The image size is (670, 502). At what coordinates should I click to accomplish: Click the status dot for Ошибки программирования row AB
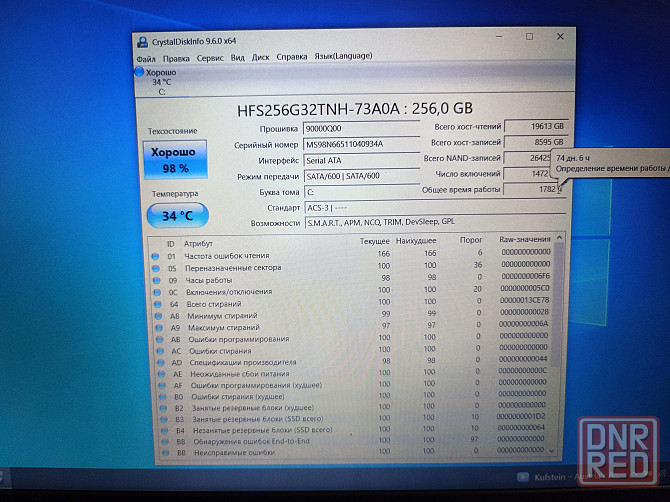pyautogui.click(x=159, y=339)
